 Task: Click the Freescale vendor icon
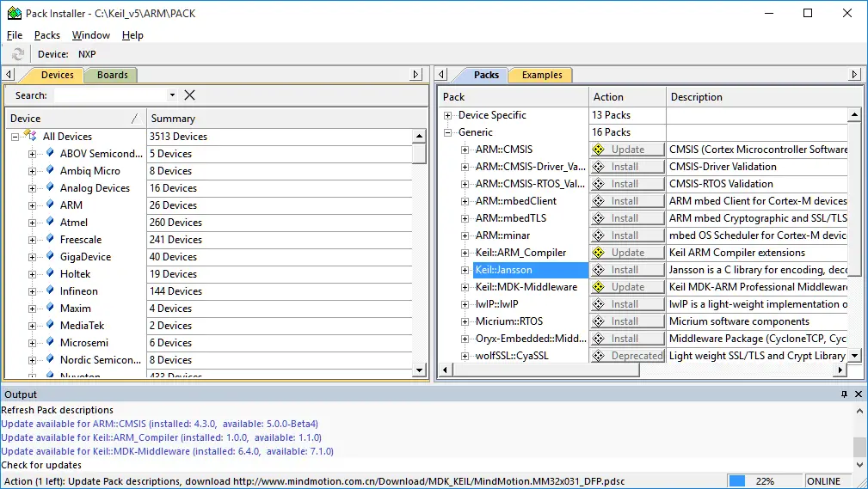tap(50, 238)
